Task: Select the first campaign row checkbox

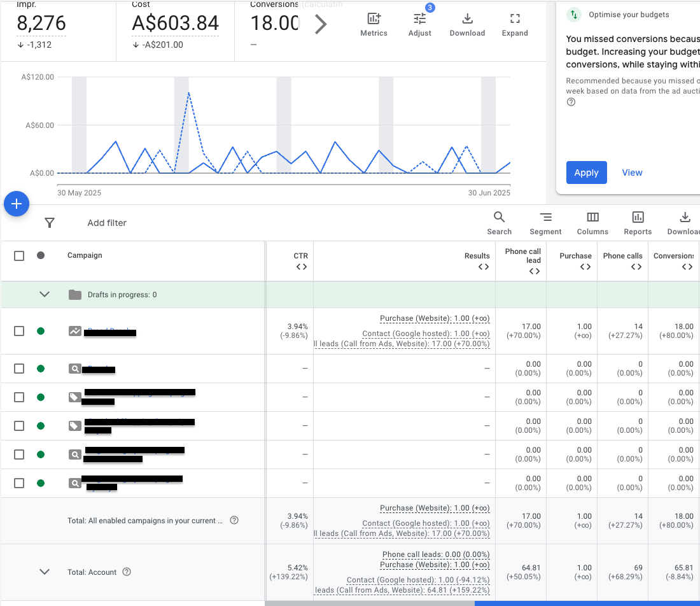Action: click(19, 331)
